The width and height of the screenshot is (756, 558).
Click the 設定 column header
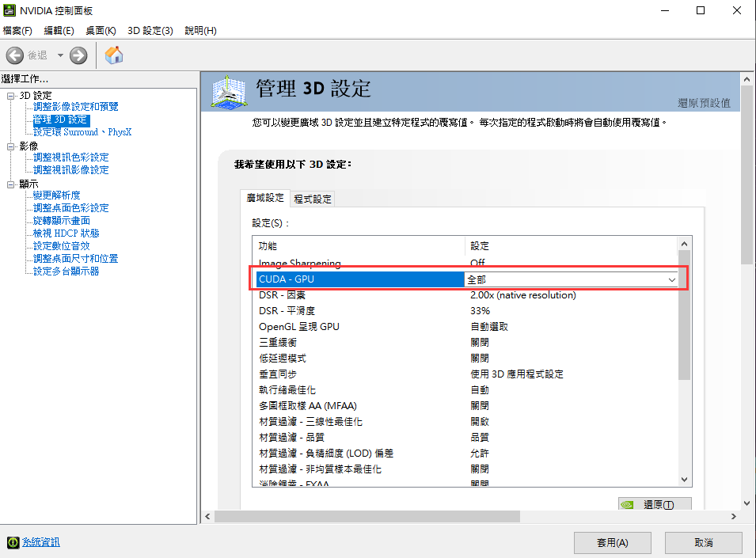[572, 246]
